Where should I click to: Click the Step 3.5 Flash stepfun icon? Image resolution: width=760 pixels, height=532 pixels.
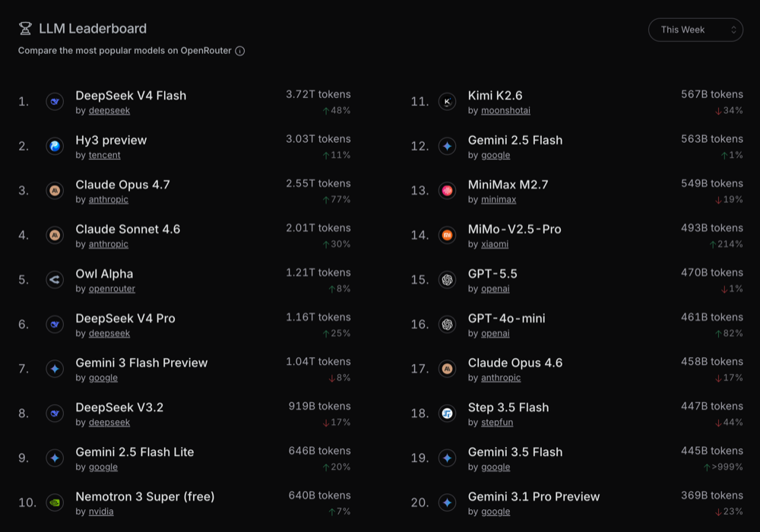point(448,413)
